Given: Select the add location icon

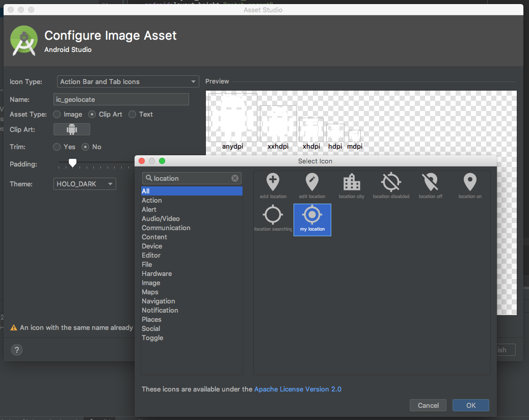Looking at the screenshot, I should (273, 186).
